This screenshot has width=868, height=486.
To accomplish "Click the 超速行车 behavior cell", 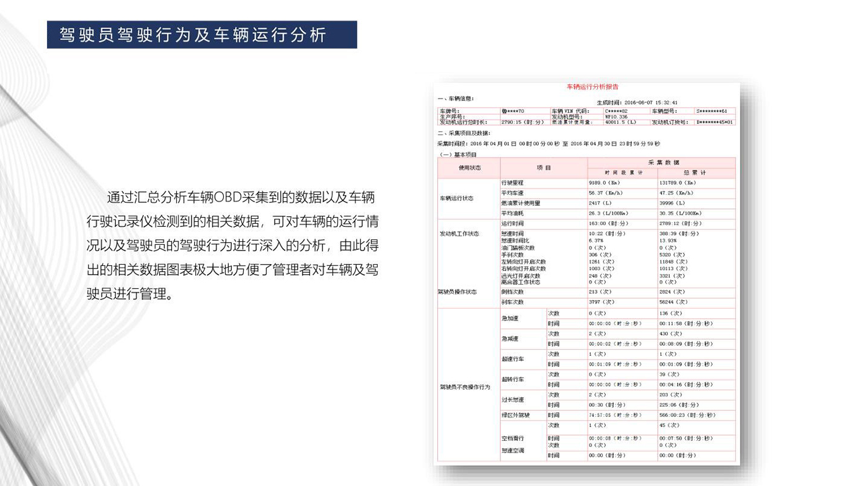I will (x=513, y=359).
